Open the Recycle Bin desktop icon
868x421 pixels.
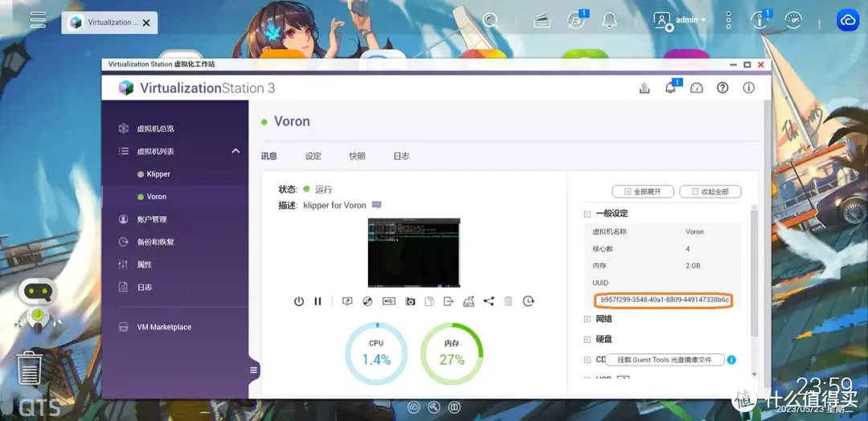[30, 369]
